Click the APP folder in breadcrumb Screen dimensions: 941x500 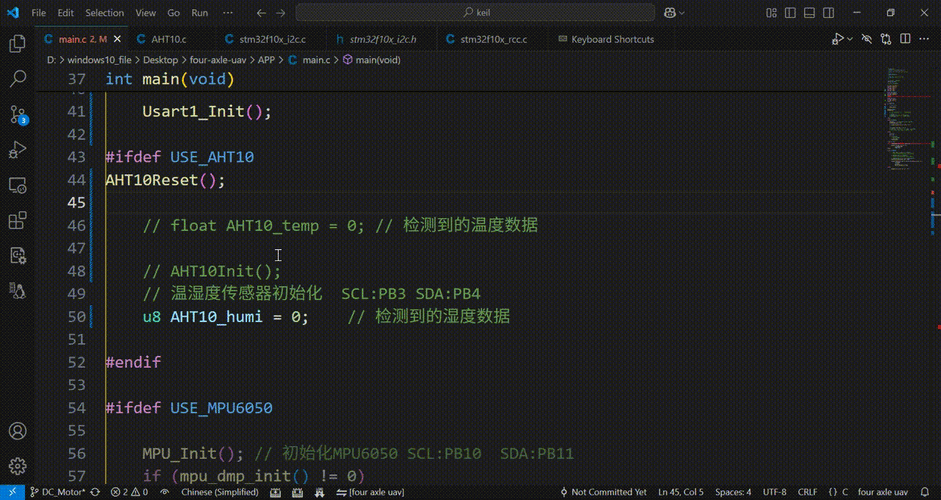(x=266, y=60)
